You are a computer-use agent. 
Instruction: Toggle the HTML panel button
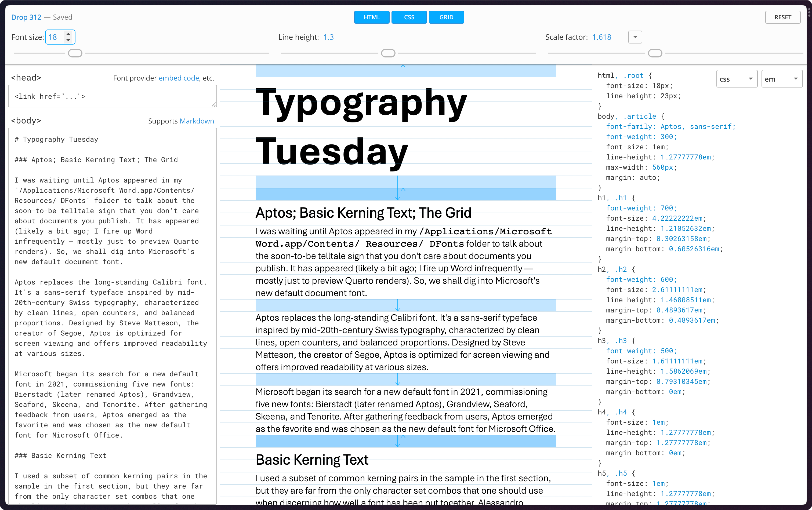[372, 17]
